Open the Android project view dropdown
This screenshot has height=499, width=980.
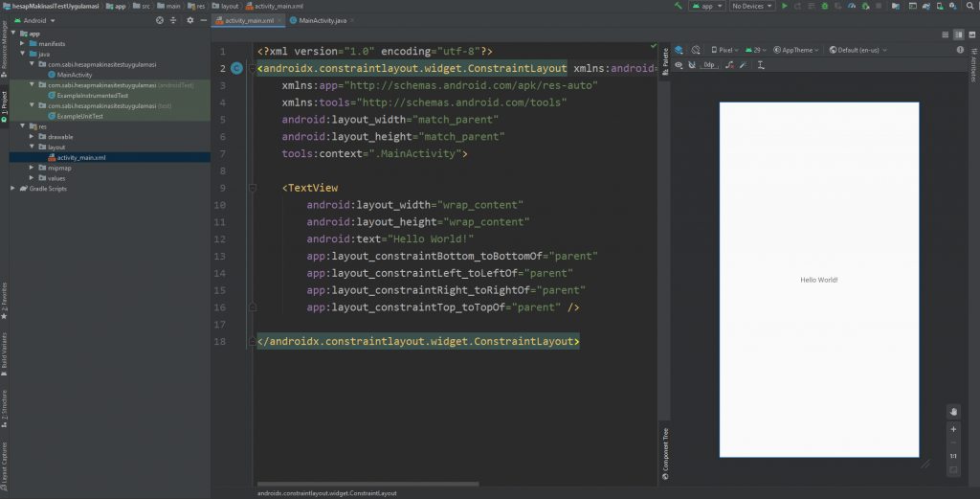(x=35, y=21)
